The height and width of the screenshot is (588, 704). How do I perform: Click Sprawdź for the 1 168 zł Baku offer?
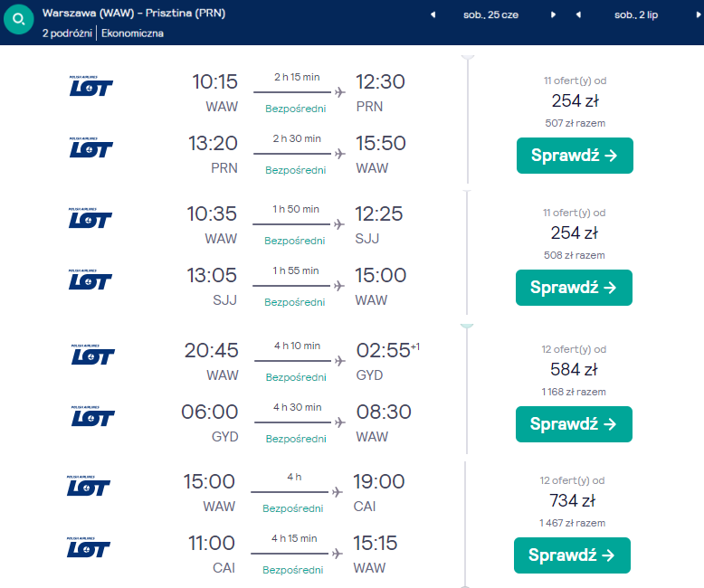574,424
